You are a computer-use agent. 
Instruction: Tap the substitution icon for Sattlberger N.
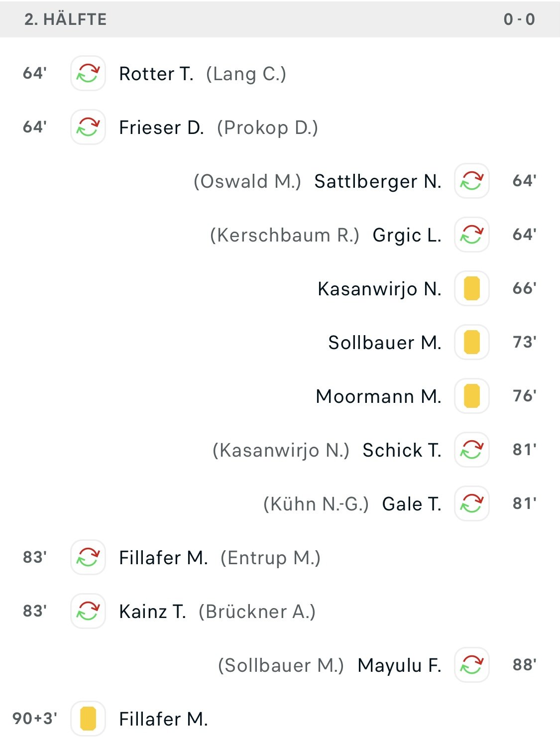tap(472, 181)
